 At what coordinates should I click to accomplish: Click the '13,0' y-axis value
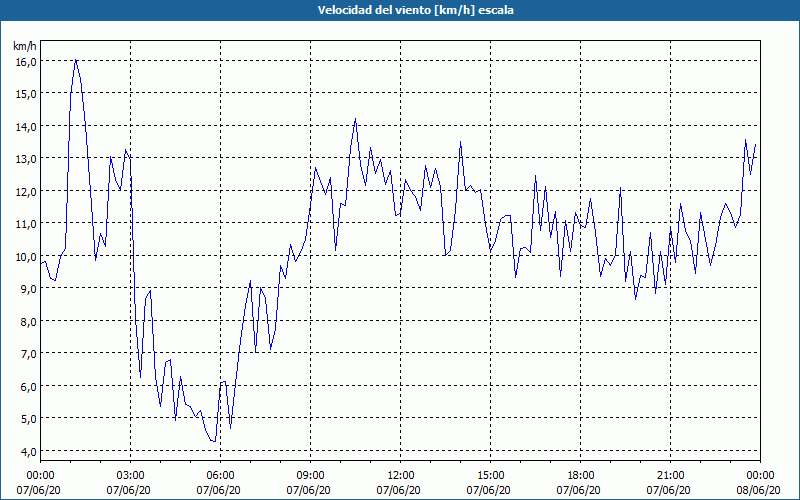tap(26, 159)
